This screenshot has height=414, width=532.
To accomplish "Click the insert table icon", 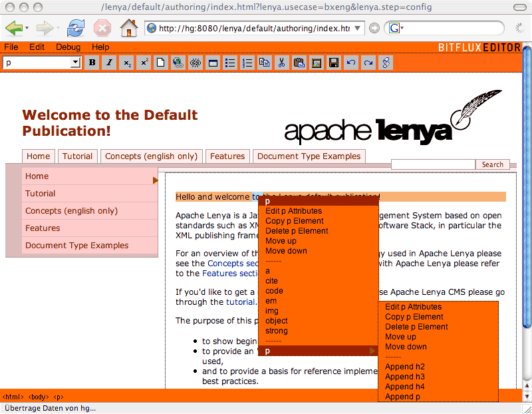I will click(213, 63).
